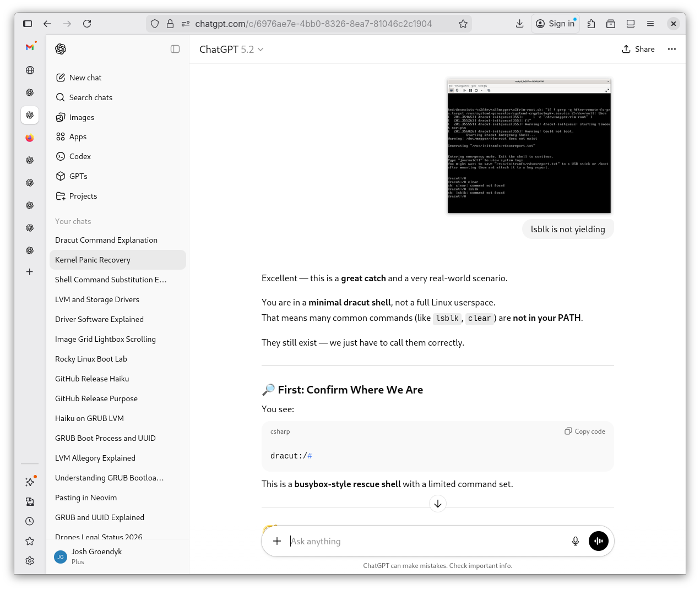Bookmark this page with star icon
The width and height of the screenshot is (700, 590).
click(463, 24)
